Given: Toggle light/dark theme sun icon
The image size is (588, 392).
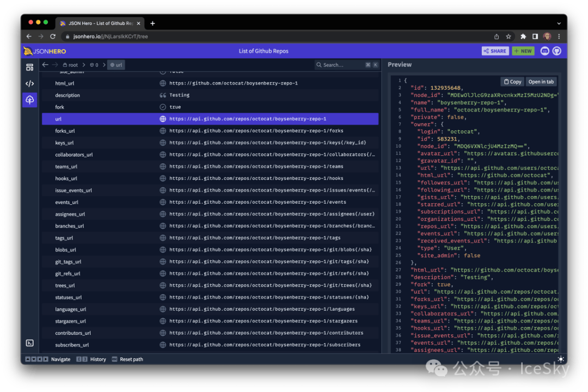Looking at the screenshot, I should (561, 359).
